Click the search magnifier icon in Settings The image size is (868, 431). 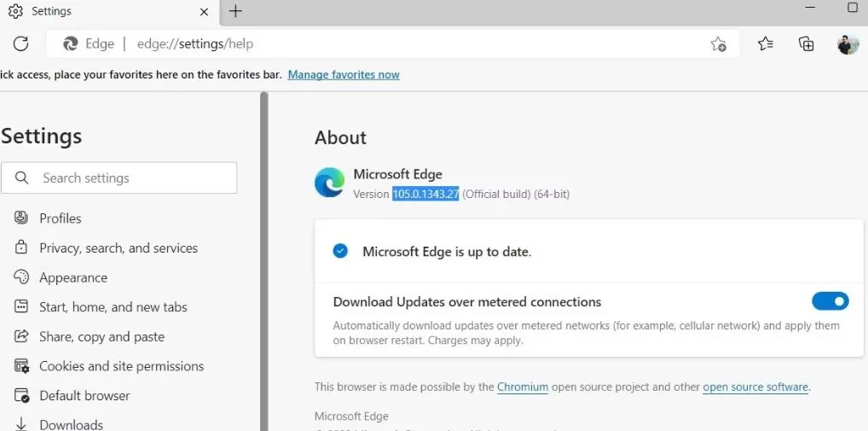tap(21, 178)
